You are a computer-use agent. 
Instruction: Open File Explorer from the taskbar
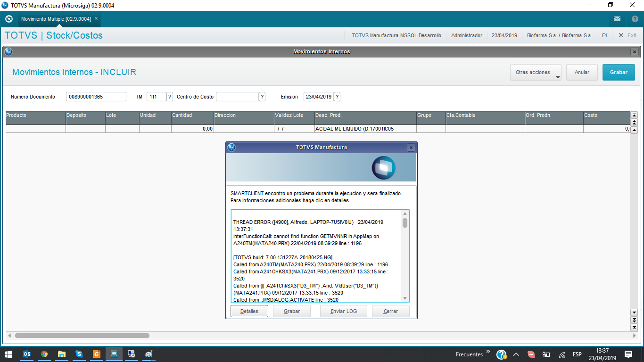[x=62, y=354]
